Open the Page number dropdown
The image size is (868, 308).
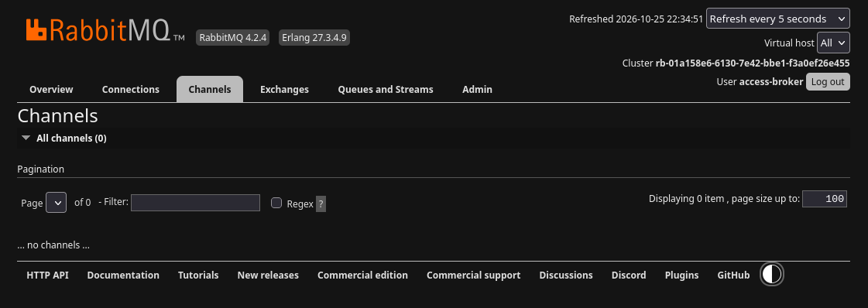57,203
